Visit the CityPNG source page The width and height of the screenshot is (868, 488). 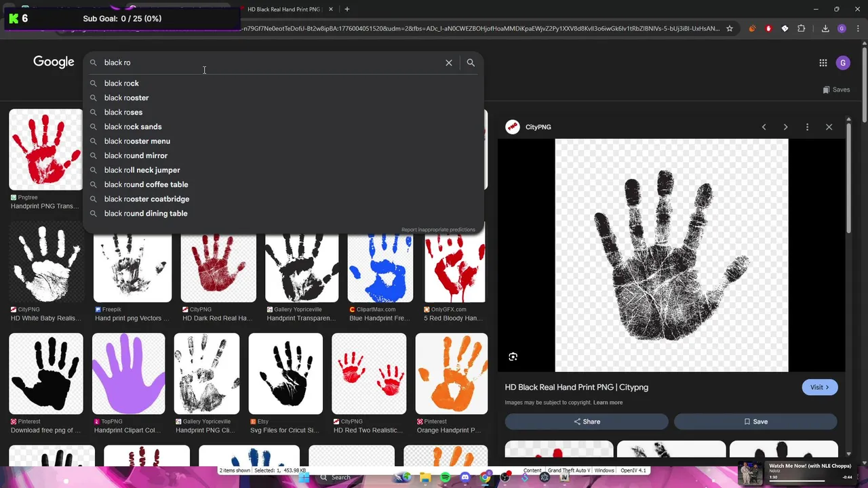tap(819, 387)
